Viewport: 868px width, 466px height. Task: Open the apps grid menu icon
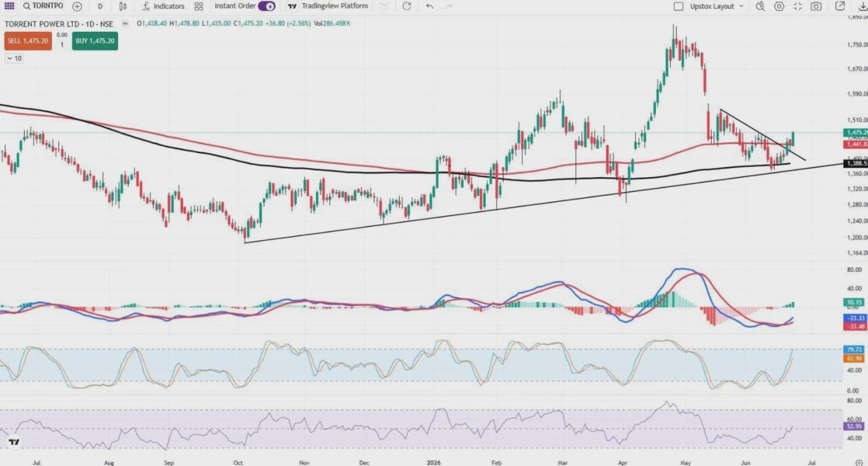click(9, 6)
